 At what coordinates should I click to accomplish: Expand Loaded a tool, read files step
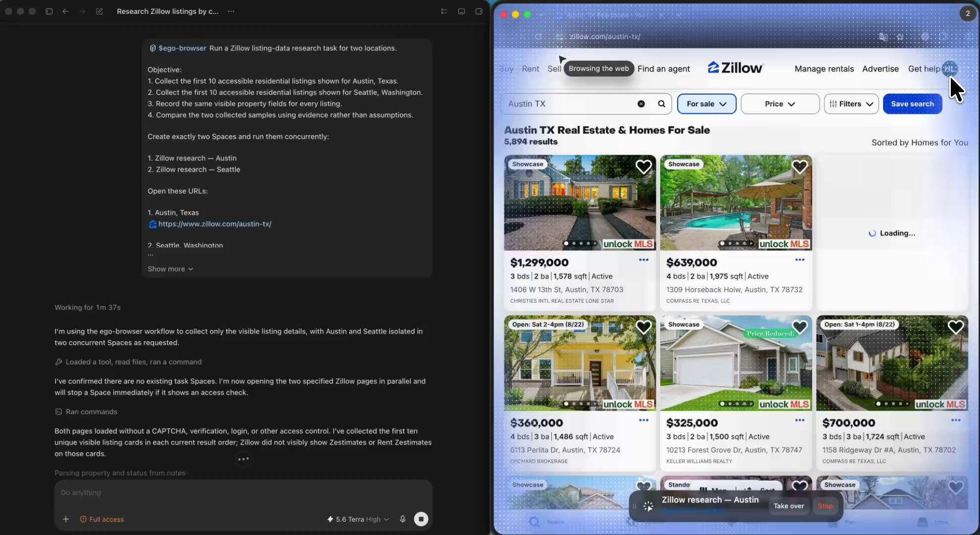(x=128, y=362)
